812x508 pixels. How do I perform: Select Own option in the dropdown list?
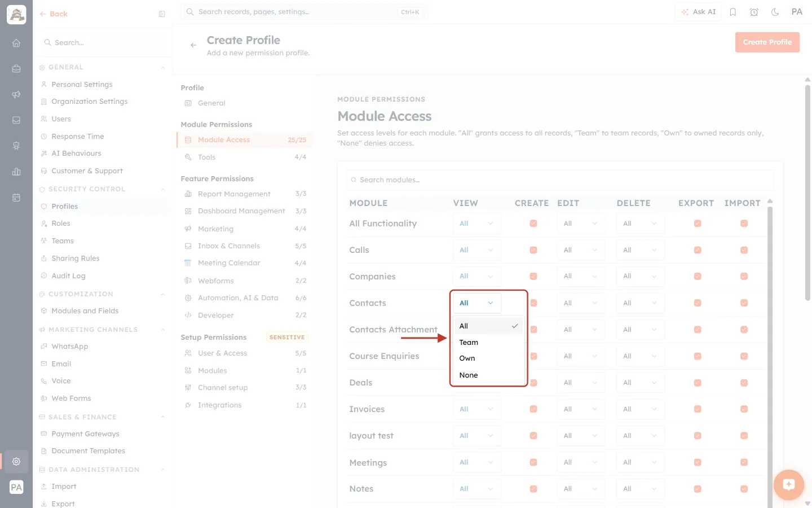(488, 358)
